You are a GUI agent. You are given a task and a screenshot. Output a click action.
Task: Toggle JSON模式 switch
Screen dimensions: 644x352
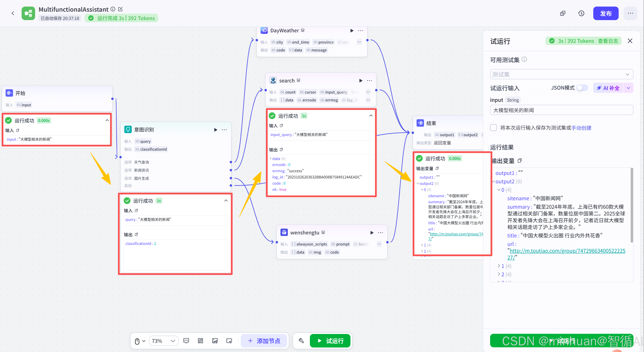(x=582, y=88)
